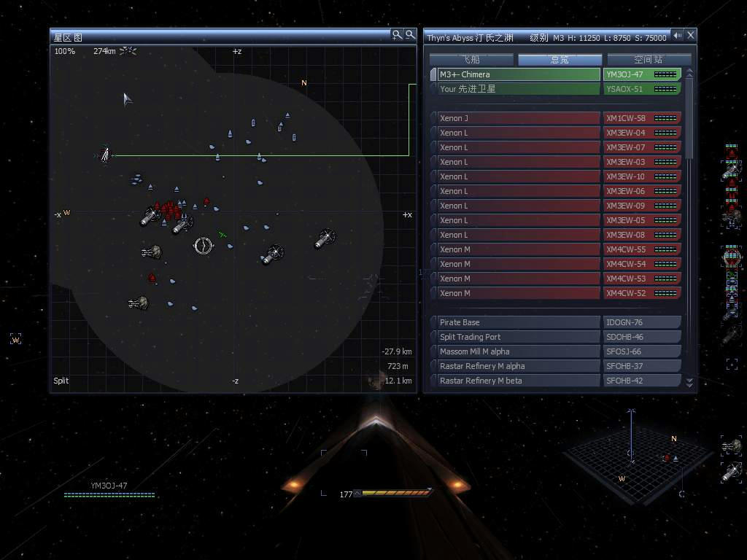Click the object list scrollbar thumb
This screenshot has height=560, width=747.
click(x=689, y=119)
